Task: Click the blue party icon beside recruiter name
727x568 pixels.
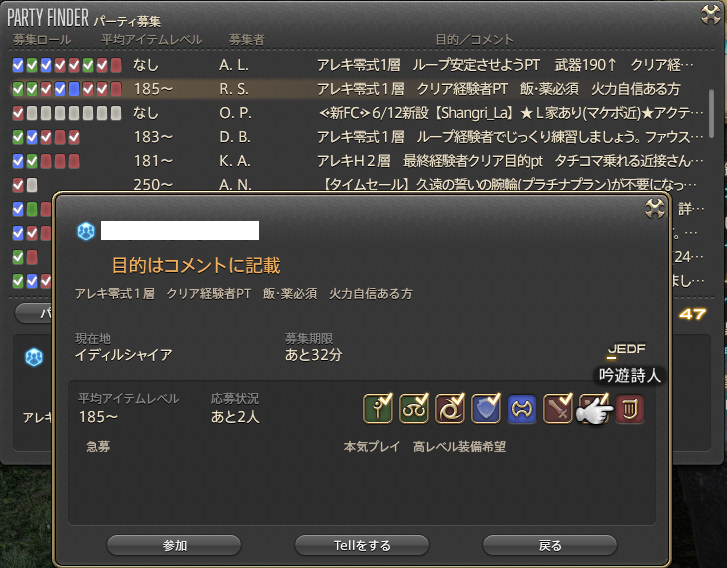Action: pos(86,231)
